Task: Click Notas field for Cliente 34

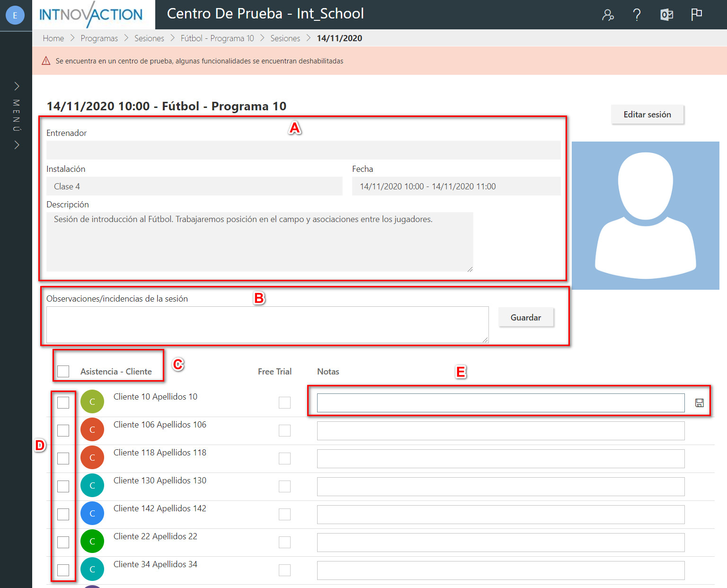Action: 501,570
